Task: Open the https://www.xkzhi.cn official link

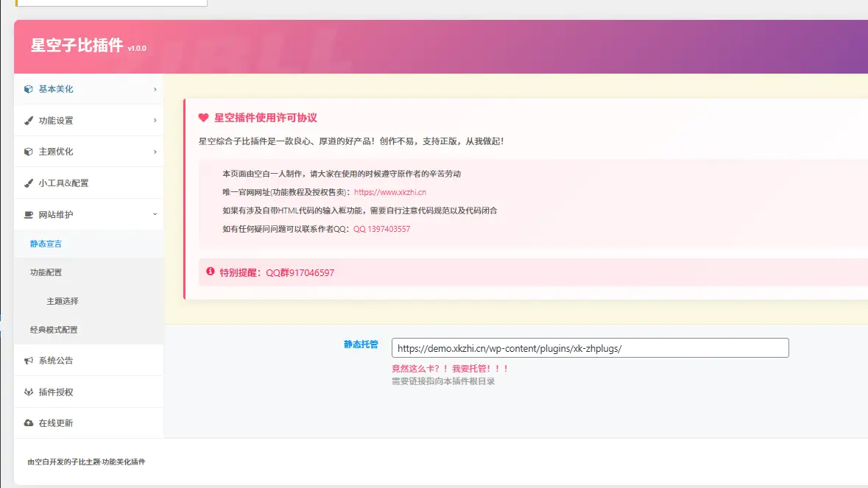Action: (x=390, y=192)
